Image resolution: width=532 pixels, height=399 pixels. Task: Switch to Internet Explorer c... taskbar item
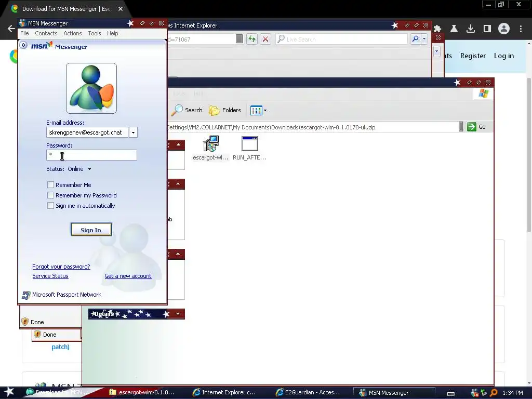(224, 392)
